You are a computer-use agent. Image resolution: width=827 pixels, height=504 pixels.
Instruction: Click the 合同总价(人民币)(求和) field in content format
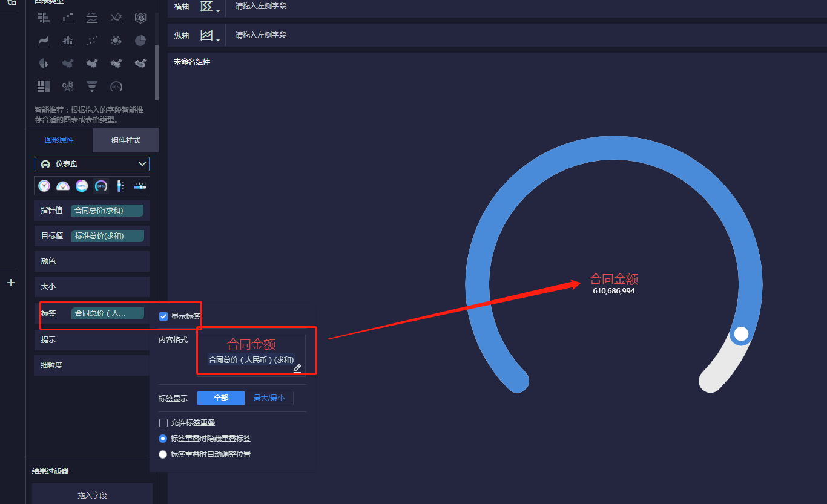[x=251, y=360]
